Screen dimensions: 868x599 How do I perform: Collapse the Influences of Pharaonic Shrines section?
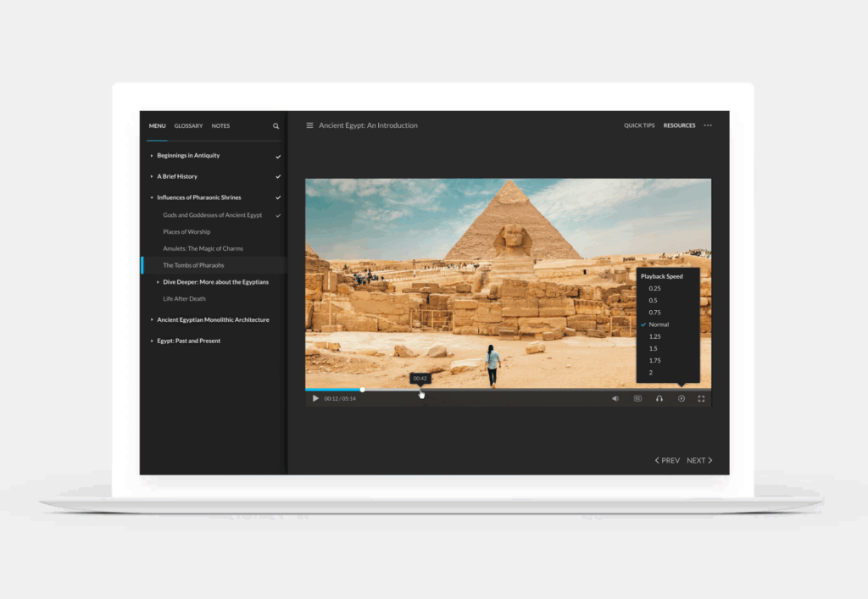coord(152,197)
